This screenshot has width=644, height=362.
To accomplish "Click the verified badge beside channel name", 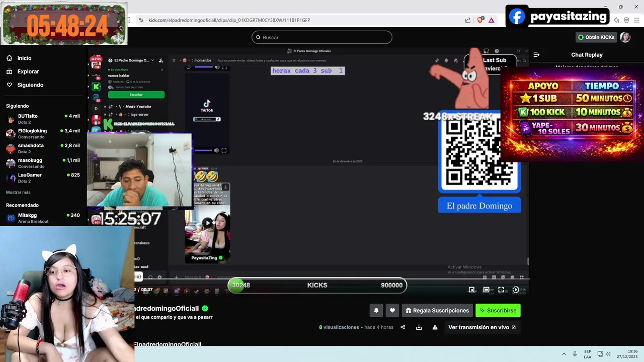I will click(x=205, y=308).
